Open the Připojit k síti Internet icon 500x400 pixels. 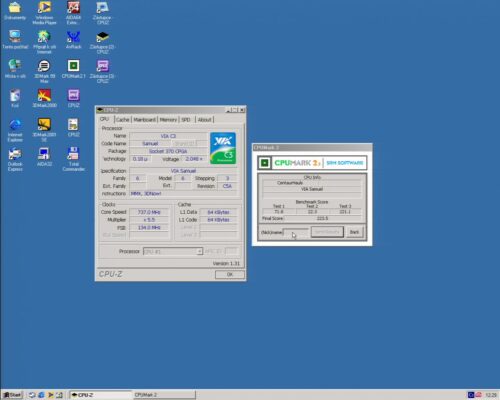(44, 42)
